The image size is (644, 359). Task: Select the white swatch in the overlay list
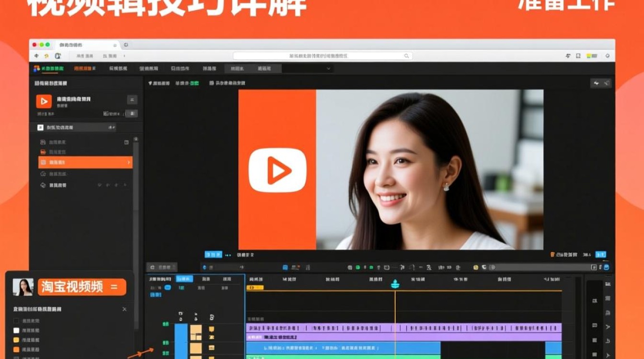click(x=16, y=330)
